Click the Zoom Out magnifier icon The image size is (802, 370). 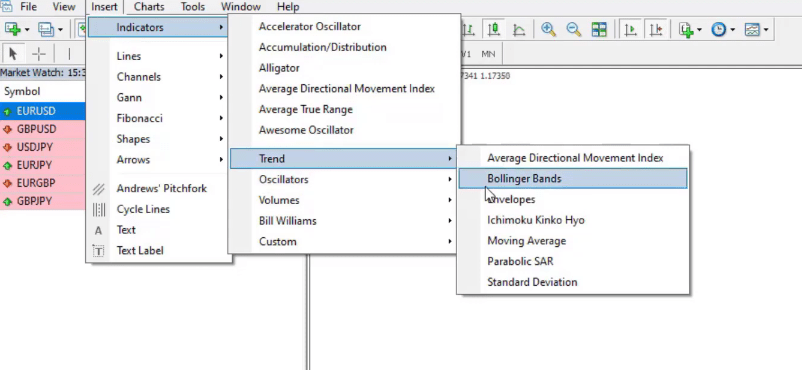[x=573, y=29]
